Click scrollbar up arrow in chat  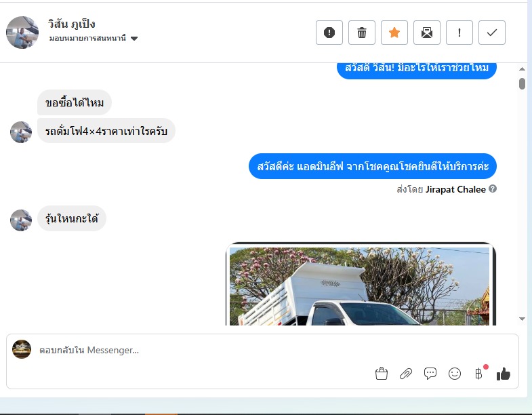point(522,69)
